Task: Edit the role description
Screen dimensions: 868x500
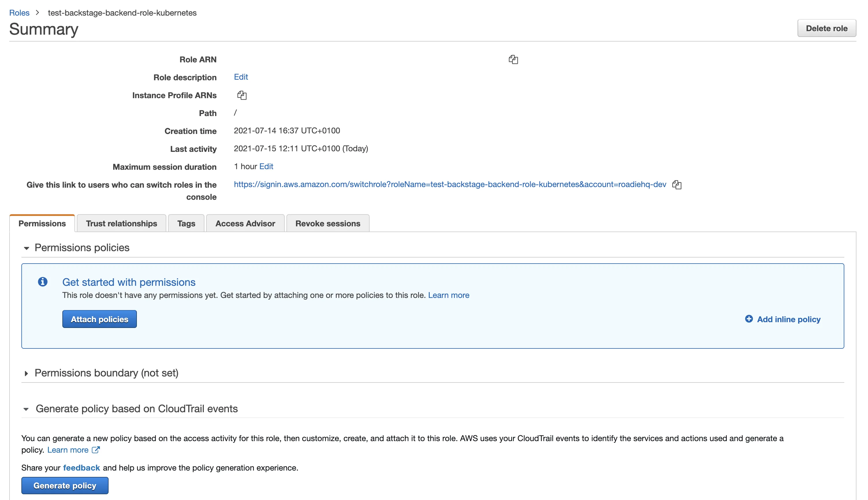Action: click(x=241, y=77)
